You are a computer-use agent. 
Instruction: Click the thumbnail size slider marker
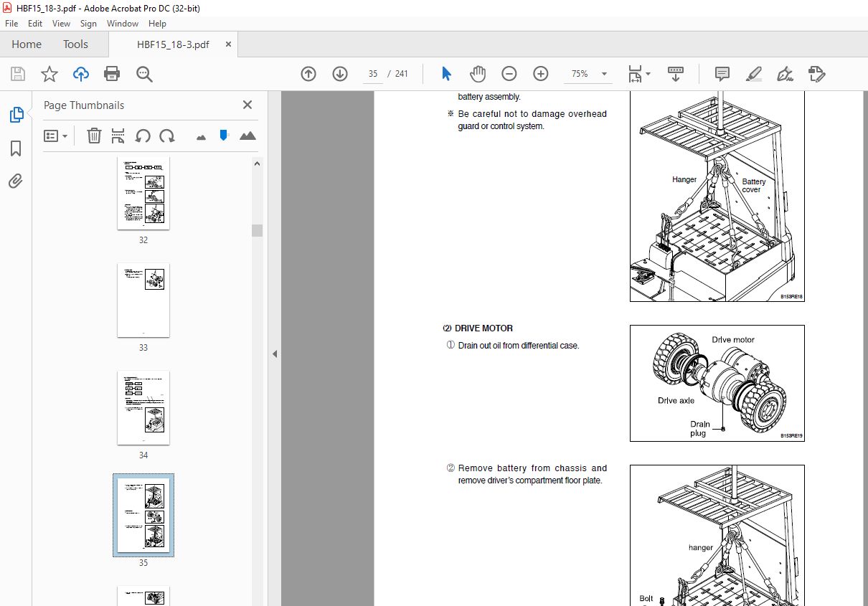224,135
